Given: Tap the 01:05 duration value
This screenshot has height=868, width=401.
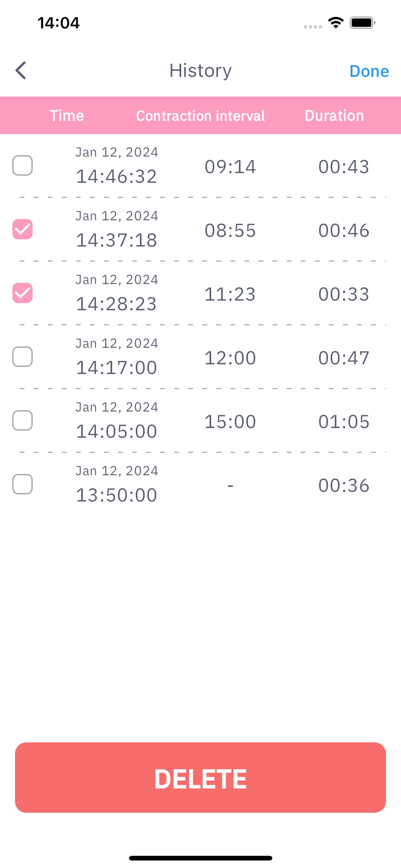Looking at the screenshot, I should pyautogui.click(x=344, y=422).
